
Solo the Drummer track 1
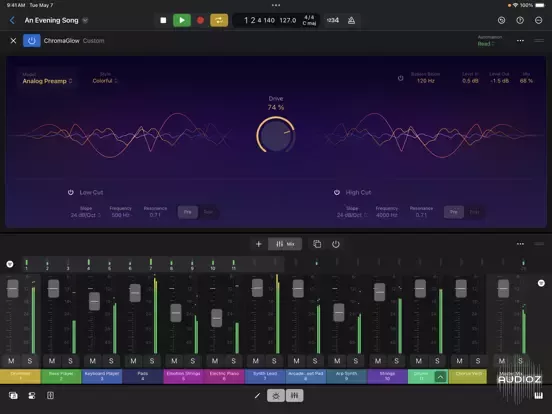(30, 361)
